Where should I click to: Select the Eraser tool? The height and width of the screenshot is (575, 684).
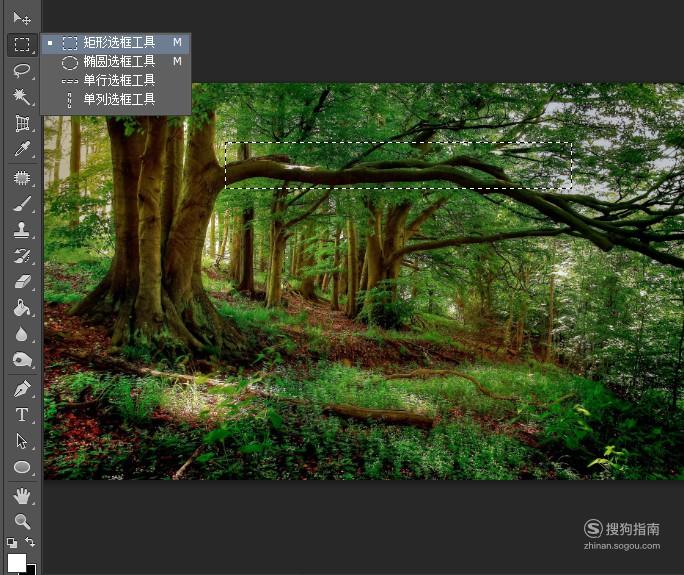click(x=21, y=282)
